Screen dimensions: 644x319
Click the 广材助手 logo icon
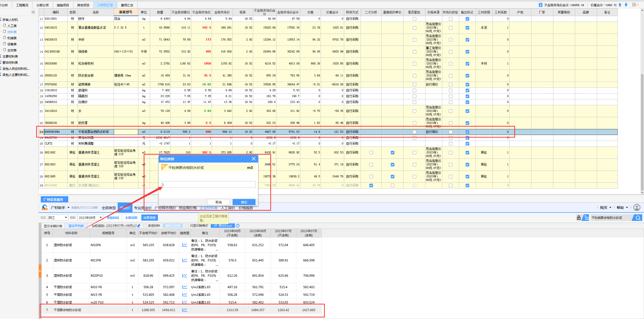coord(45,207)
